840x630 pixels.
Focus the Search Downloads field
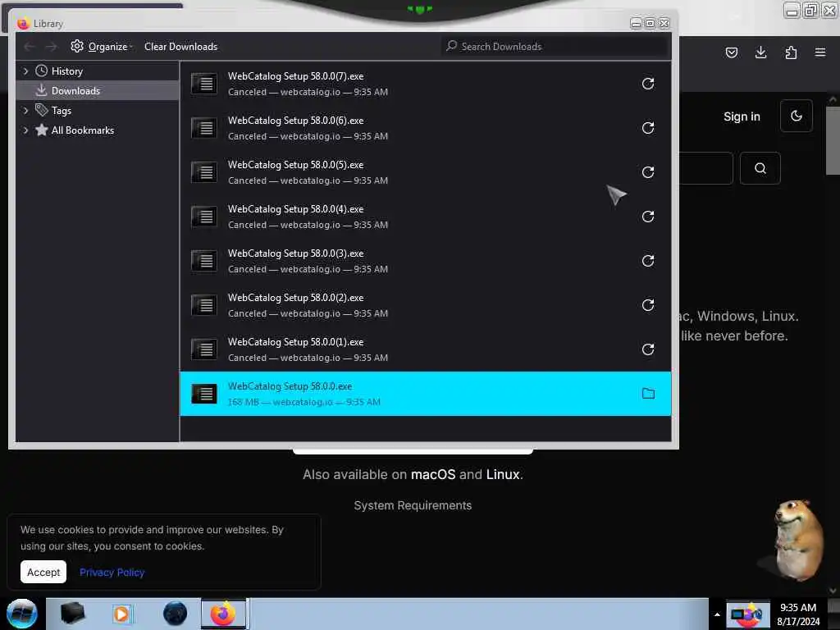[x=555, y=47]
